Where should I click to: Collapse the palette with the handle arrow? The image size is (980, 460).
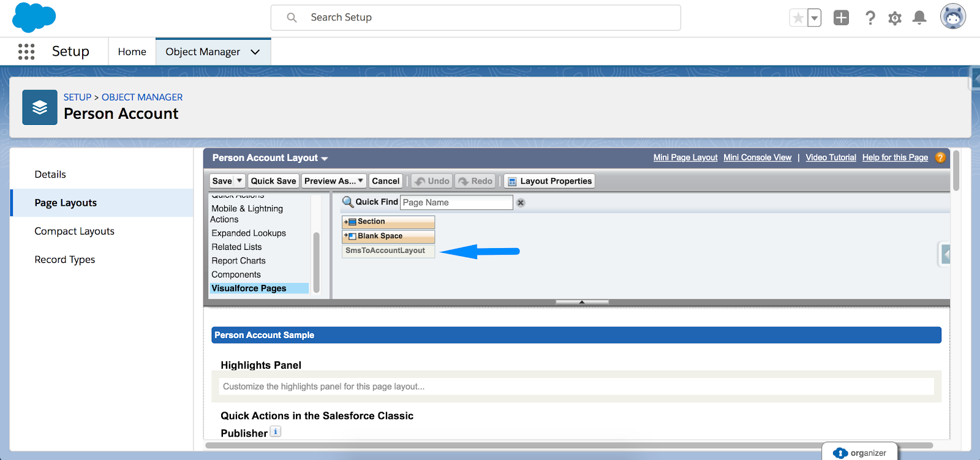(x=582, y=302)
